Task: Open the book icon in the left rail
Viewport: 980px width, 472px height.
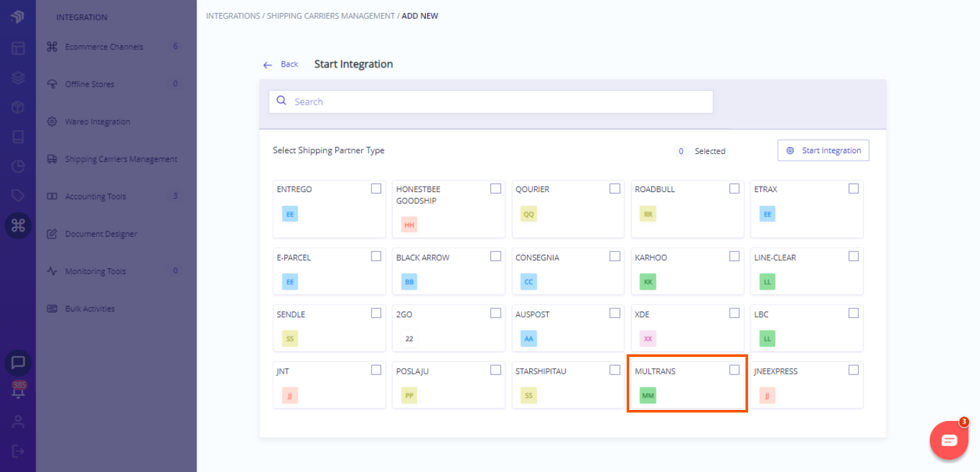Action: 17,137
